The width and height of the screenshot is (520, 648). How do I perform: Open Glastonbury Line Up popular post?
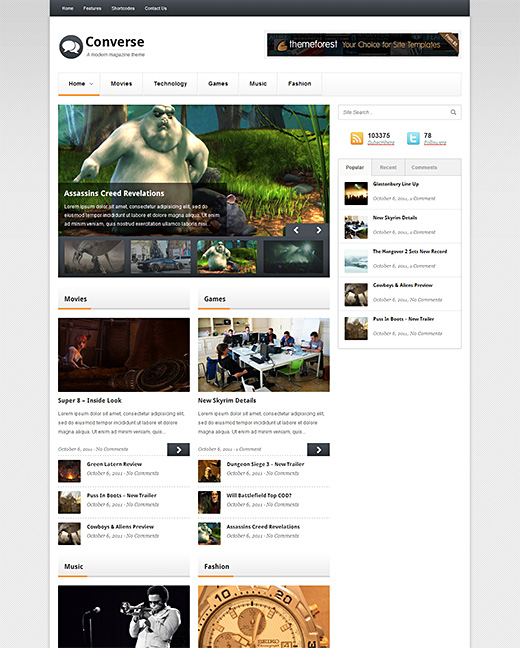point(396,184)
